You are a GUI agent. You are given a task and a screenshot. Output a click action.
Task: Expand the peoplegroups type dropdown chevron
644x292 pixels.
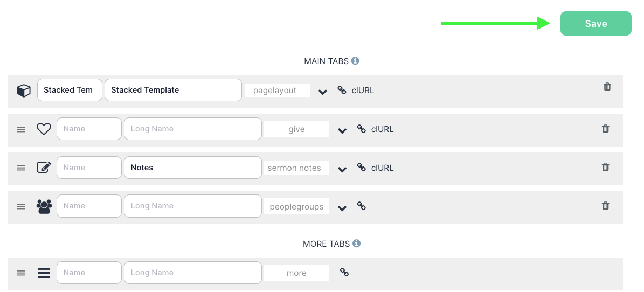click(342, 208)
